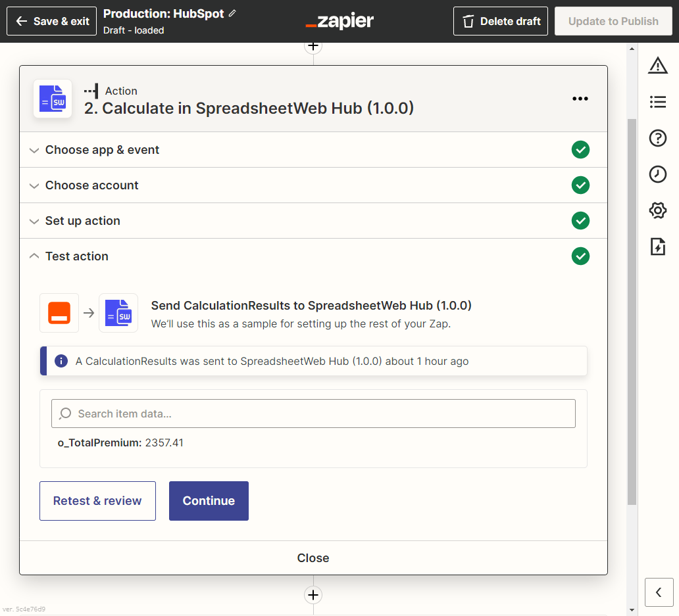Click pencil icon to rename Zap
The image size is (679, 616).
pyautogui.click(x=232, y=14)
